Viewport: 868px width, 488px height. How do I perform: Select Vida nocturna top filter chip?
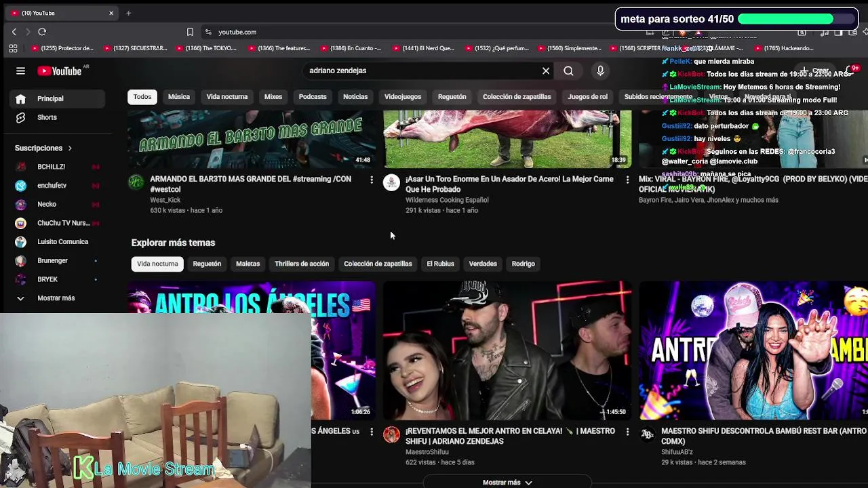pyautogui.click(x=227, y=97)
